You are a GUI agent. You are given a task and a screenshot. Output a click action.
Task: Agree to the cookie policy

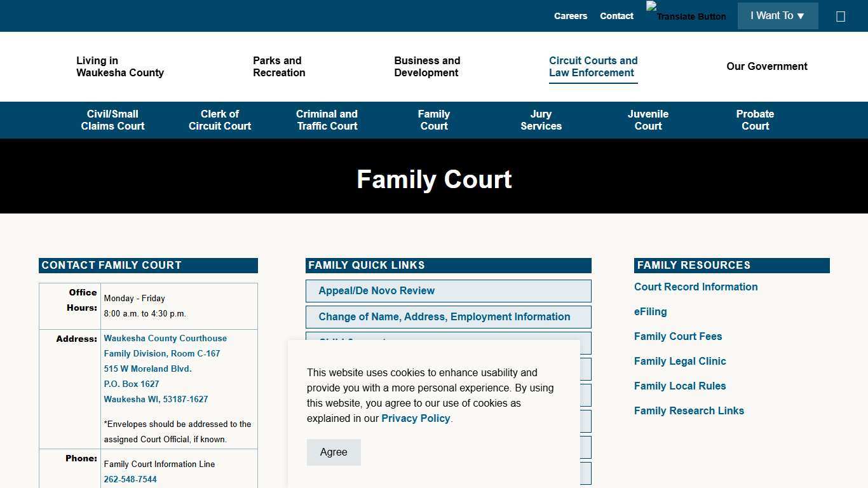(334, 452)
